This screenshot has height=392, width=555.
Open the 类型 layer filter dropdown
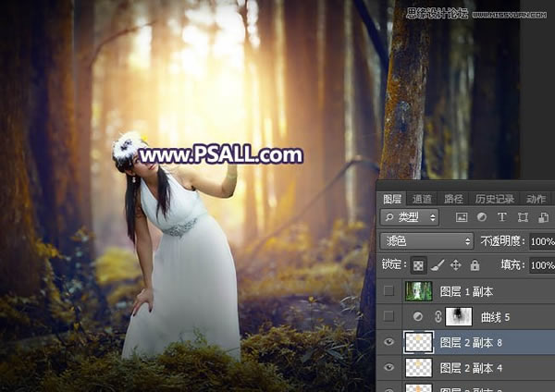[410, 217]
